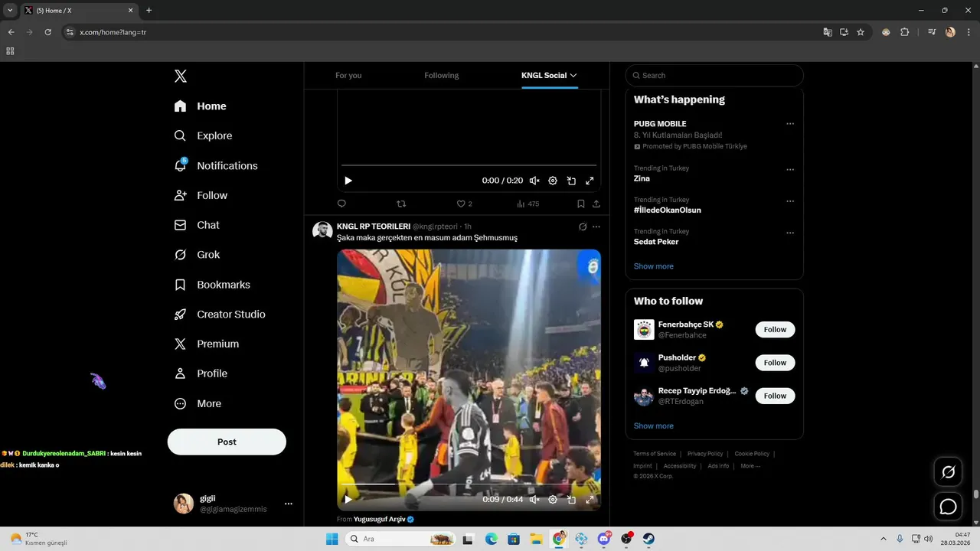Open Grok from the sidebar
This screenshot has width=980, height=551.
198,255
